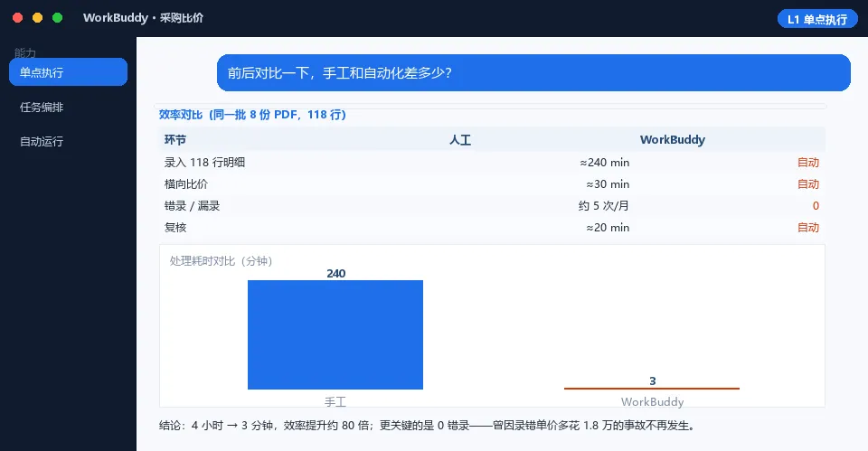Click the 录入 118 行明细 row label

[204, 162]
